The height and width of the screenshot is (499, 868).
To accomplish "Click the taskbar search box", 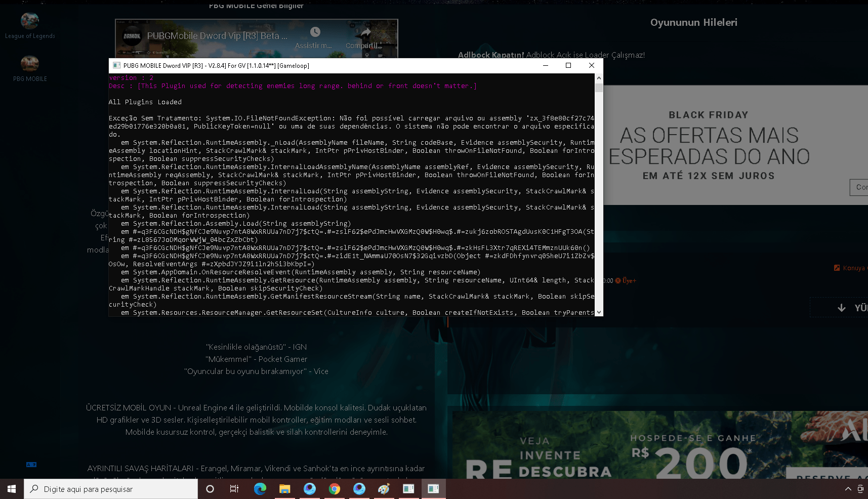I will (111, 489).
